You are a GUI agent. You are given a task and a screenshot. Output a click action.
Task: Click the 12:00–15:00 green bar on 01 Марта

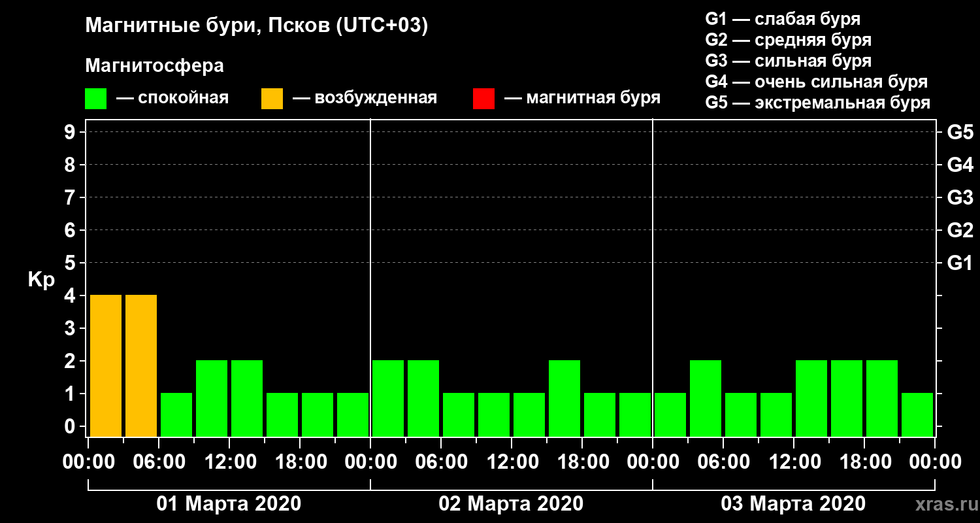coord(247,398)
